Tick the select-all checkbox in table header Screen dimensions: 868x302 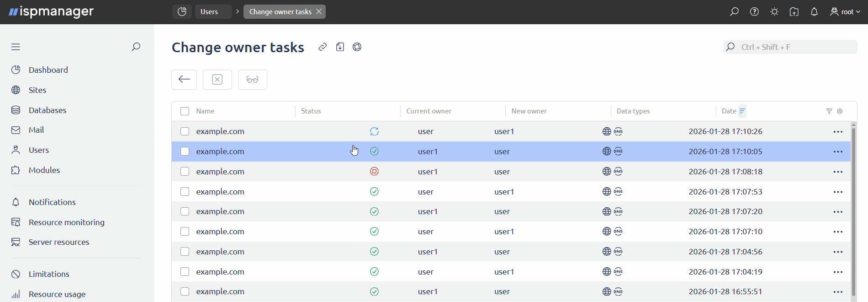pos(185,111)
